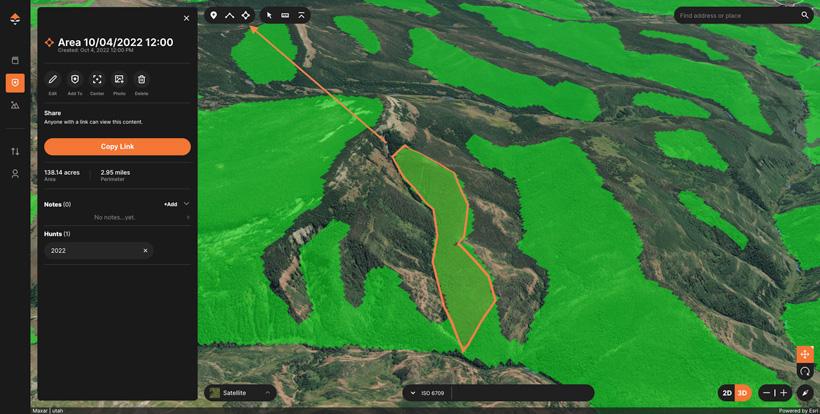Screen dimensions: 820x414
Task: Open the up-down arrows sidebar icon
Action: [x=15, y=151]
